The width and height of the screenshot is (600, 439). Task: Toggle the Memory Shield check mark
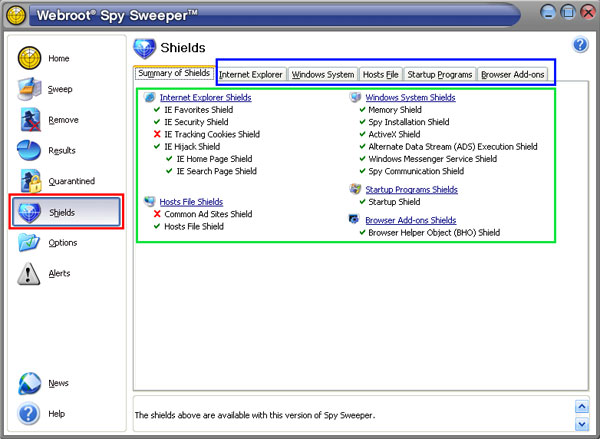(x=362, y=109)
